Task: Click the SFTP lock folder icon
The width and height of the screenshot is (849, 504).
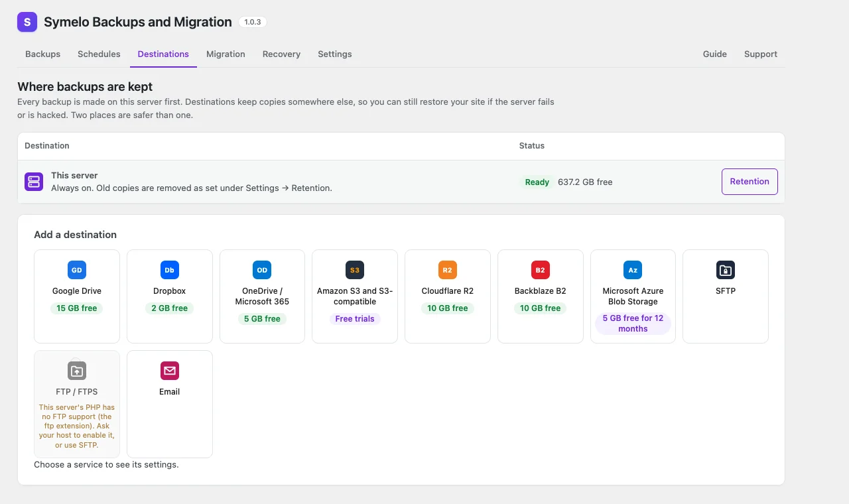Action: click(x=726, y=270)
